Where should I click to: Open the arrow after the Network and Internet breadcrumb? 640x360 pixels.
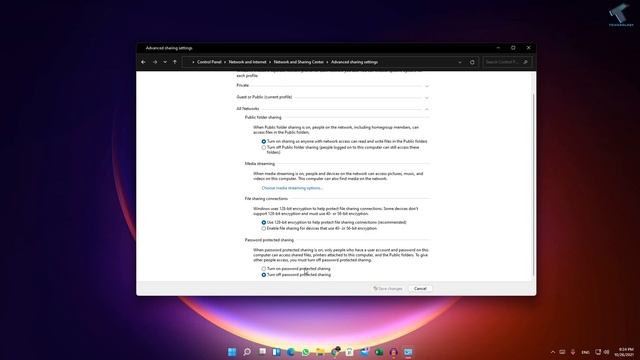click(x=270, y=62)
